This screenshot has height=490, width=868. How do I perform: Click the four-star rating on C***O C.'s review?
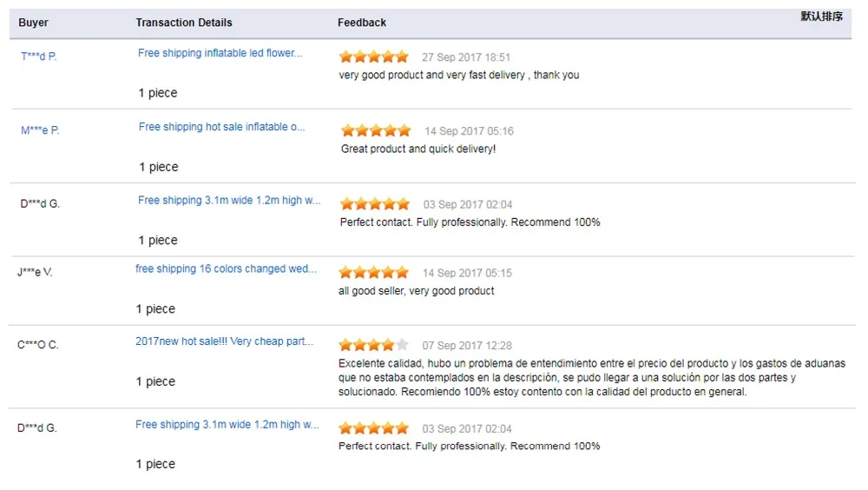point(373,345)
